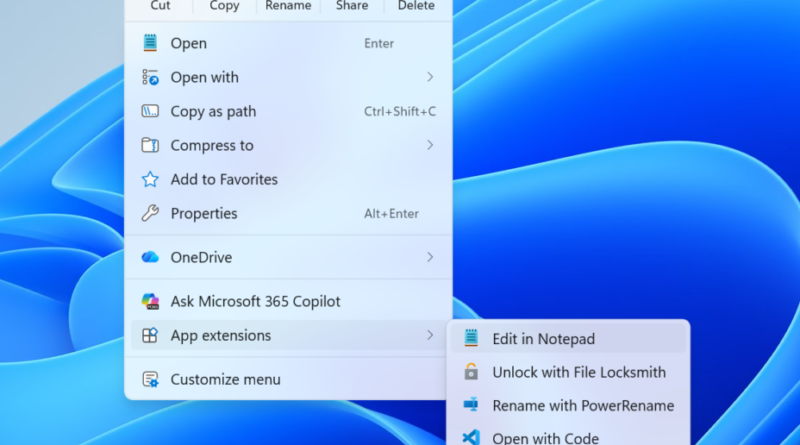Select Unlock with File Locksmith
This screenshot has height=445, width=800.
[568, 372]
